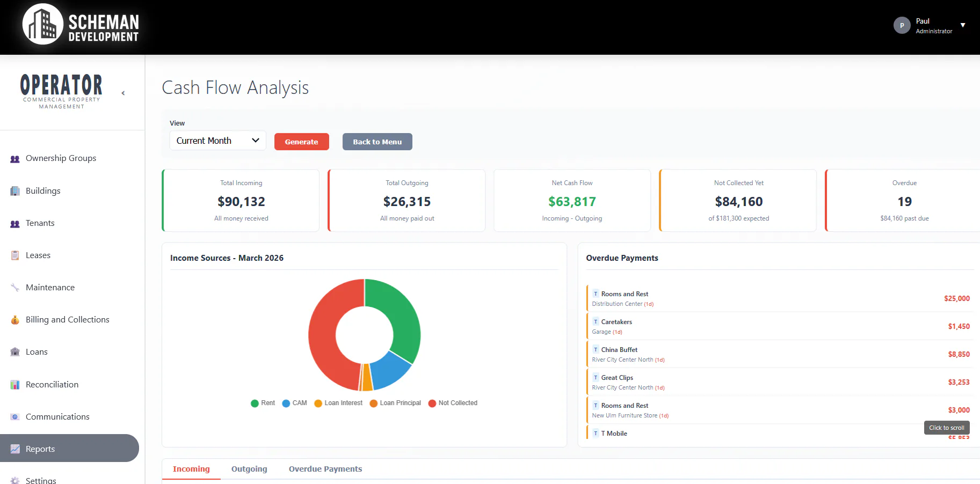Click the T badge beside Great Clips
The height and width of the screenshot is (484, 980).
point(596,378)
